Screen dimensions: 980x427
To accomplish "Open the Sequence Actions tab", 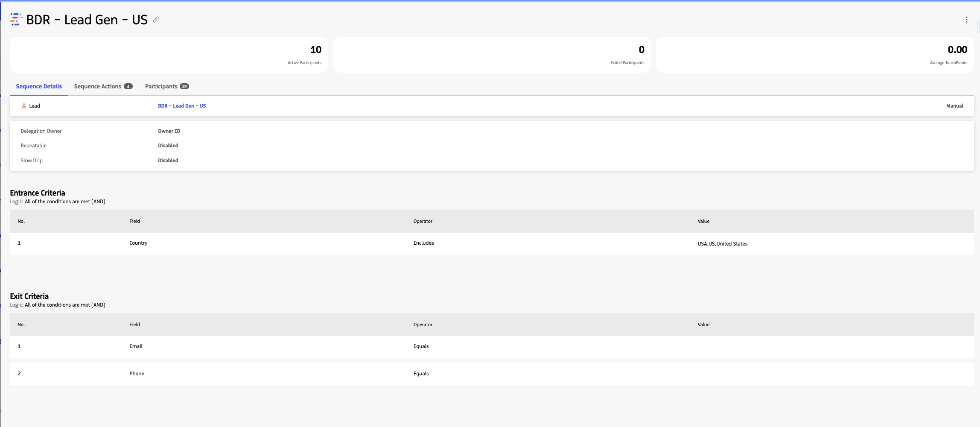I will coord(103,86).
